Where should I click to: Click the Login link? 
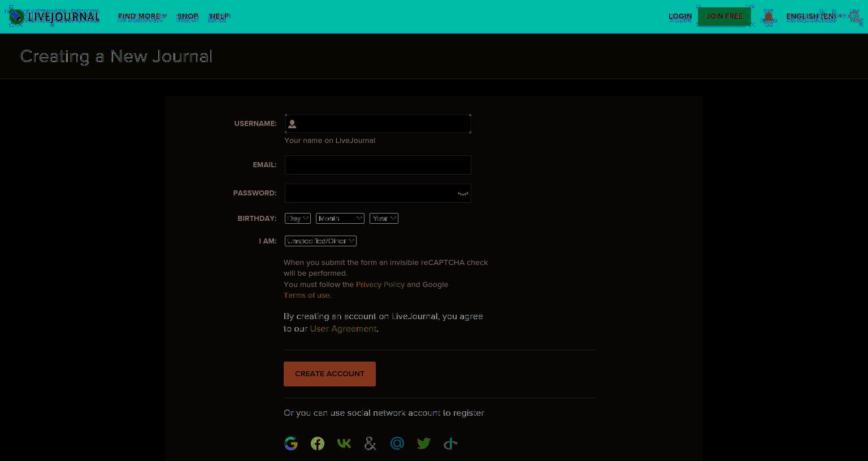[680, 16]
